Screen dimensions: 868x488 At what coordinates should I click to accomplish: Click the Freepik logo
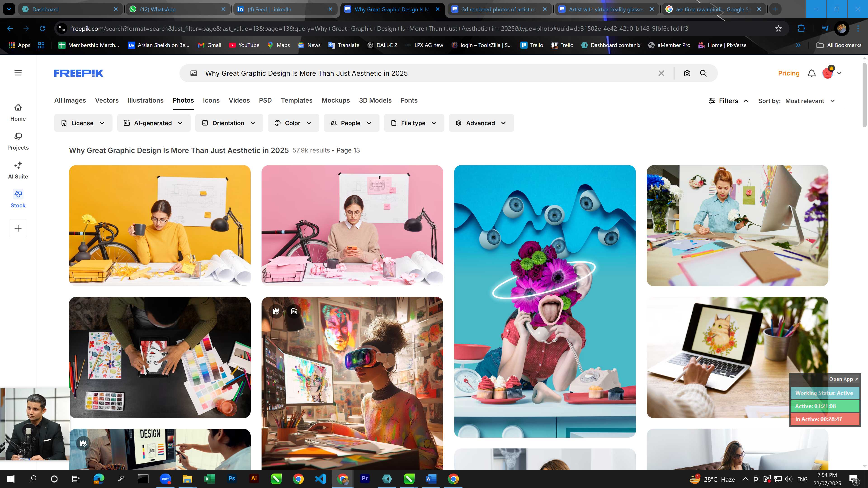(x=78, y=73)
